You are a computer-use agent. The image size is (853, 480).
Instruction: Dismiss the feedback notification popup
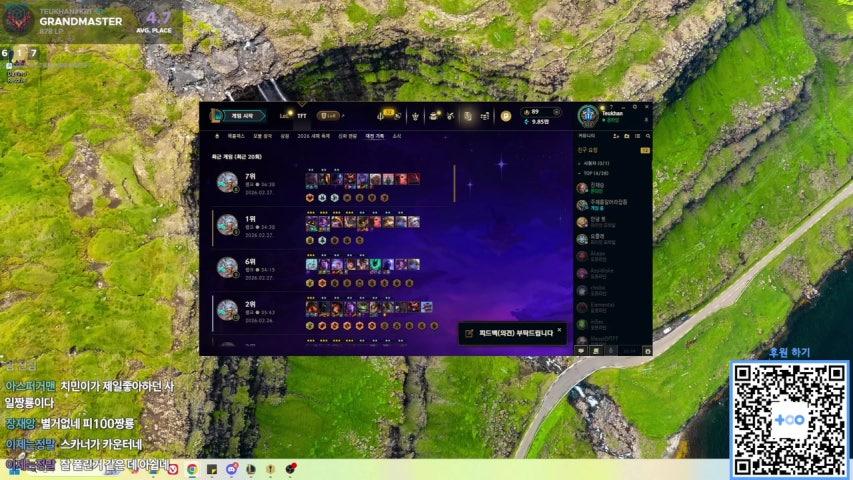559,328
